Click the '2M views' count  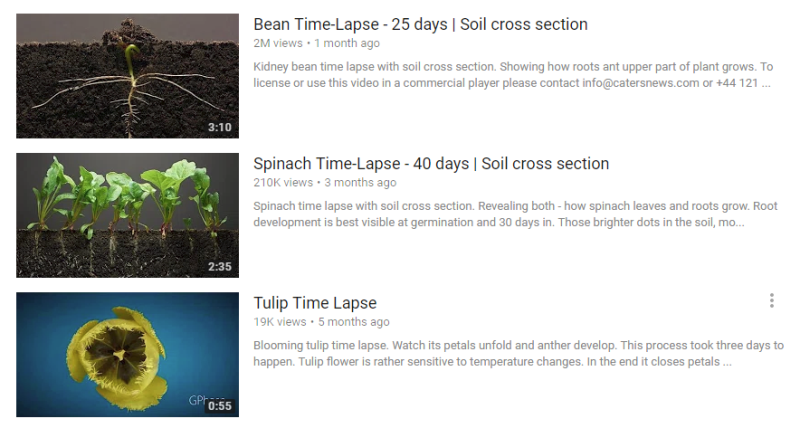click(277, 44)
